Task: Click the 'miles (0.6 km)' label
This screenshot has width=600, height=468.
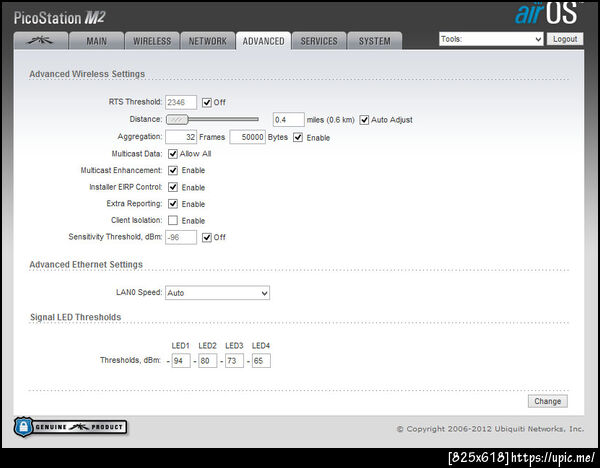Action: tap(331, 120)
